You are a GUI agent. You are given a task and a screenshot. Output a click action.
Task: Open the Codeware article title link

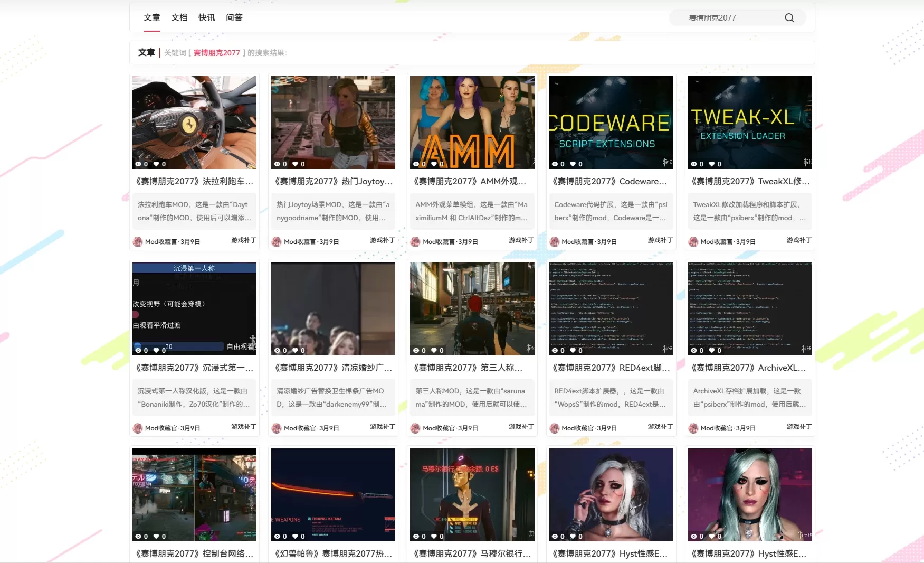point(610,182)
